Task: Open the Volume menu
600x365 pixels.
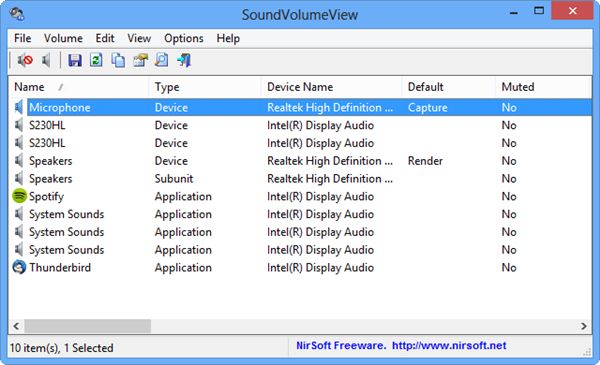Action: pos(63,38)
